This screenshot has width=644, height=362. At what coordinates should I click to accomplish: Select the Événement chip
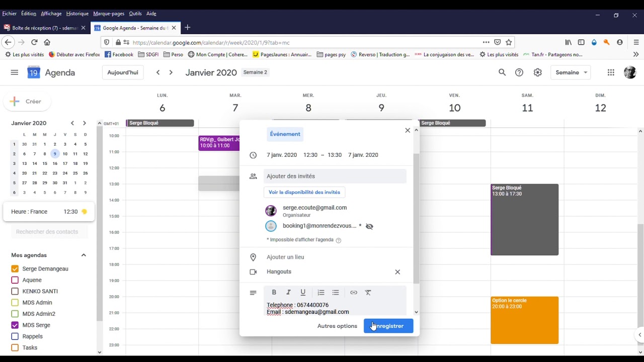click(x=285, y=134)
